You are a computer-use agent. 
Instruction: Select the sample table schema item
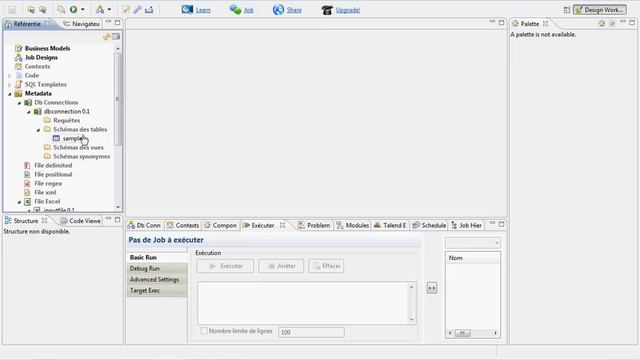72,138
